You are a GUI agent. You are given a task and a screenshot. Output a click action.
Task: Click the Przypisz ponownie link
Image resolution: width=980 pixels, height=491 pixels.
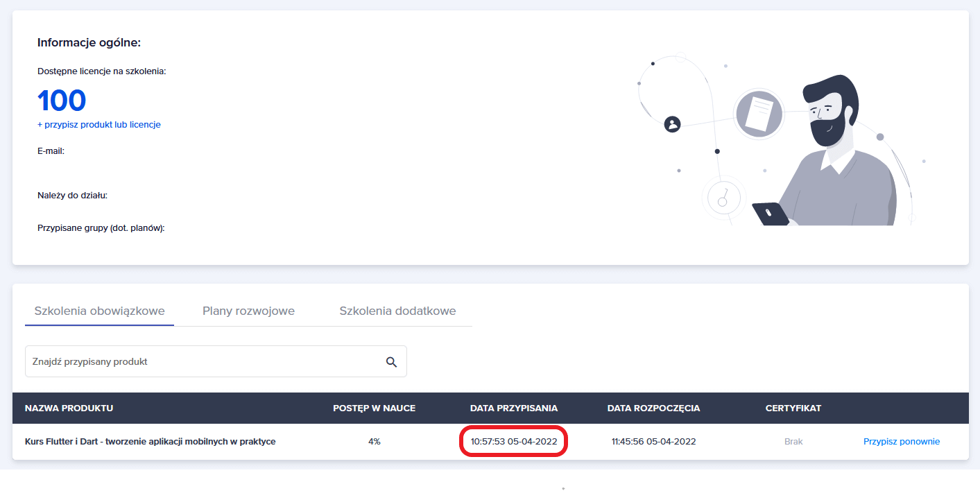coord(901,442)
